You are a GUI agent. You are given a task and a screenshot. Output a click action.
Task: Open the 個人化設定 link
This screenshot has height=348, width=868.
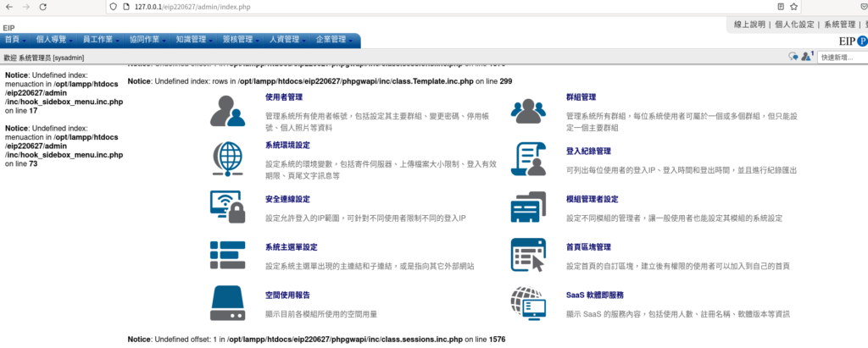click(794, 25)
